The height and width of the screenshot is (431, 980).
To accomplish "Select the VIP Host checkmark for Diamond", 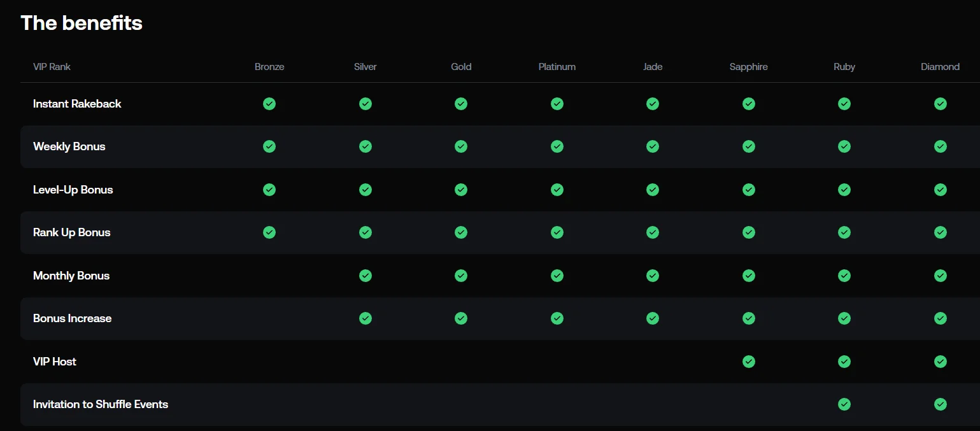I will [941, 362].
